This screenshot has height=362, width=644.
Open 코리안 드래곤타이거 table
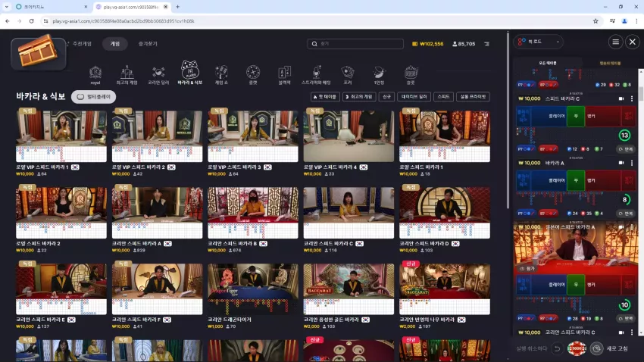tap(253, 289)
